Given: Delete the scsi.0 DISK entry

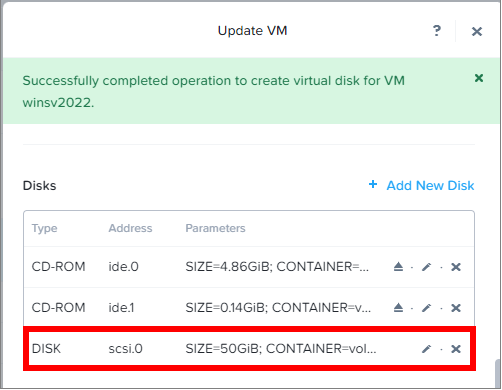Looking at the screenshot, I should tap(456, 349).
